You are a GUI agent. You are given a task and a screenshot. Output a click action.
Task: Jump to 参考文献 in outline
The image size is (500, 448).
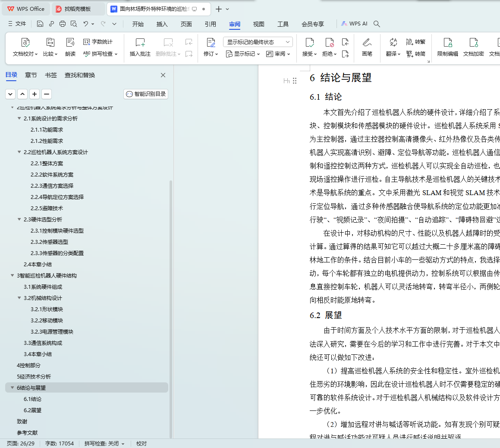pos(27,433)
